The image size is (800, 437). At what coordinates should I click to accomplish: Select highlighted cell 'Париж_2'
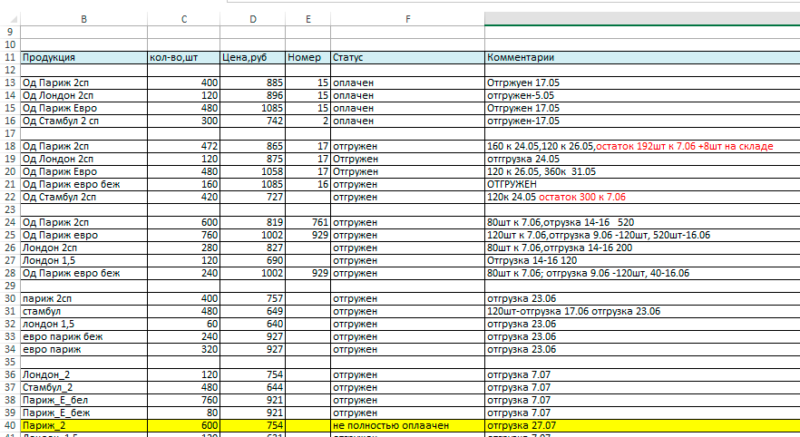pyautogui.click(x=84, y=426)
